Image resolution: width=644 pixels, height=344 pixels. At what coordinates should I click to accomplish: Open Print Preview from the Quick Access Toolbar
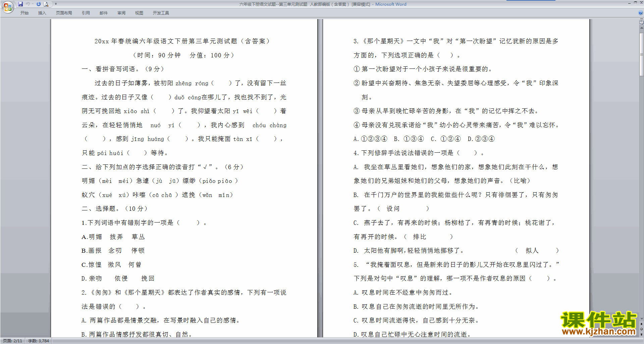(46, 4)
